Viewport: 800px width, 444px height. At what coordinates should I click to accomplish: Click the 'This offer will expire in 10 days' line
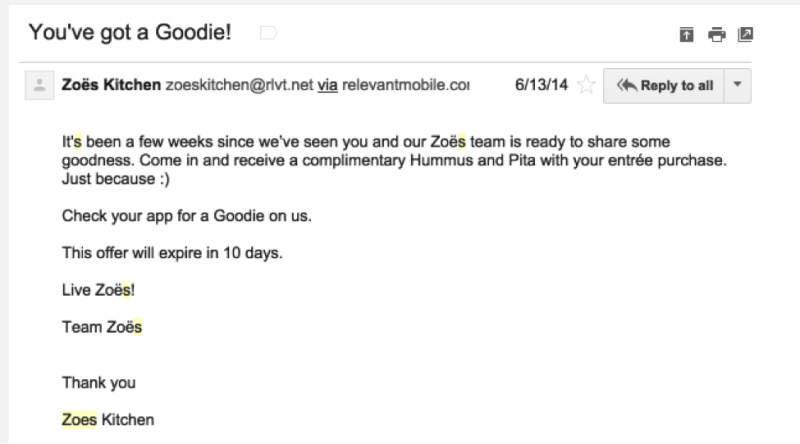pos(172,253)
